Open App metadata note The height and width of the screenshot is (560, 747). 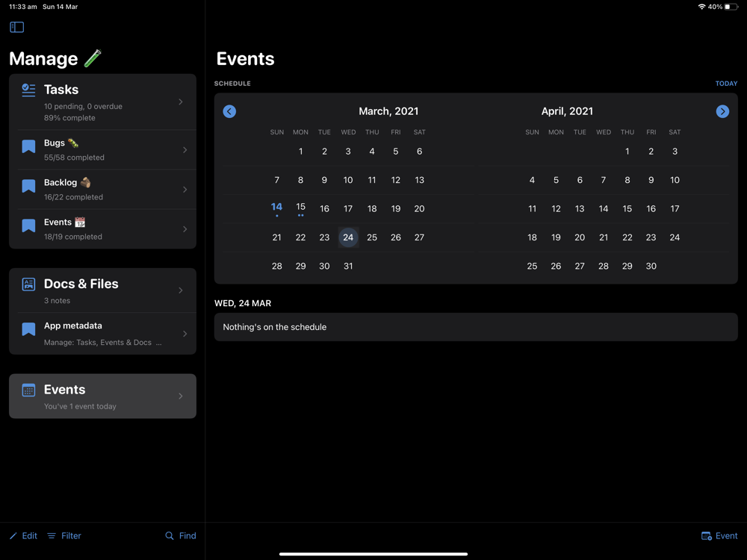102,334
